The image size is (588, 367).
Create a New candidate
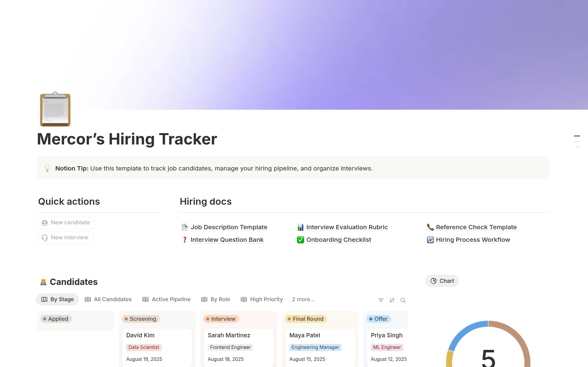click(66, 223)
